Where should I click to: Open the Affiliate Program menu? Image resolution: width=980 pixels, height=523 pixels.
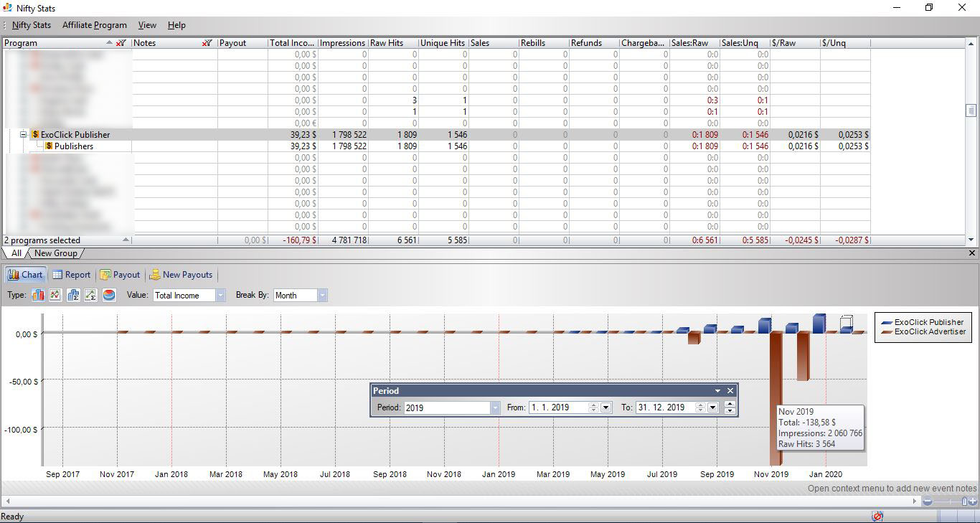click(94, 24)
